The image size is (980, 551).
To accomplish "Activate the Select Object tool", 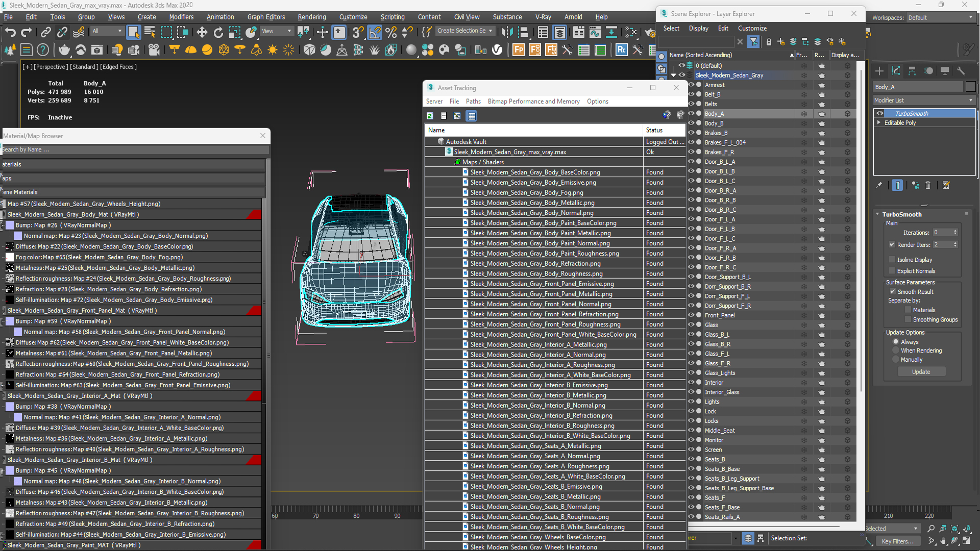I will coord(133,32).
